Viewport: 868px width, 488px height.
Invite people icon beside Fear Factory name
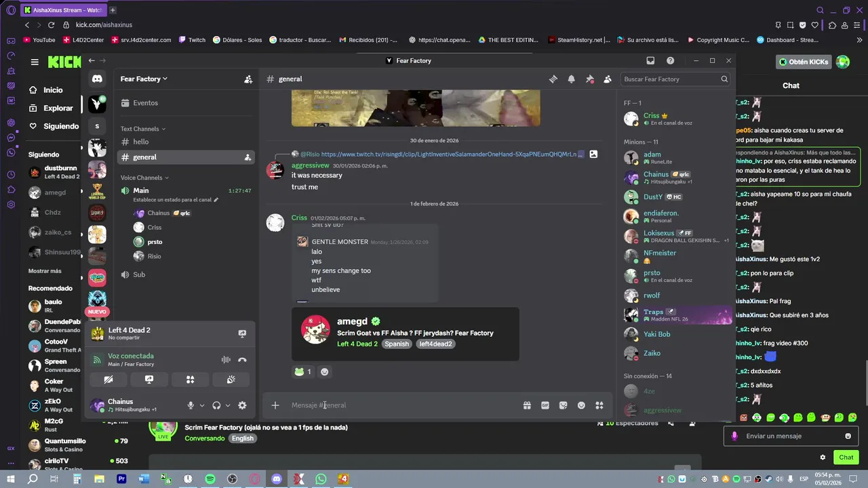tap(248, 79)
